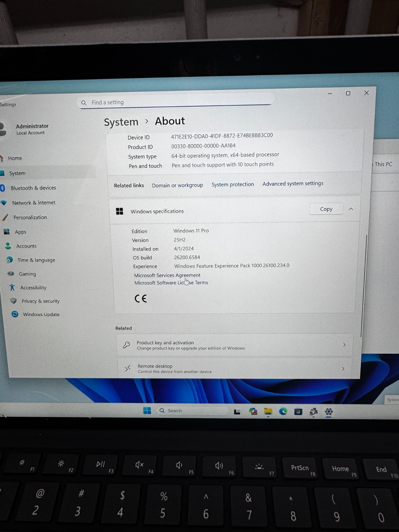Maximize the Settings window
Screen dimensions: 399x532
coord(348,93)
